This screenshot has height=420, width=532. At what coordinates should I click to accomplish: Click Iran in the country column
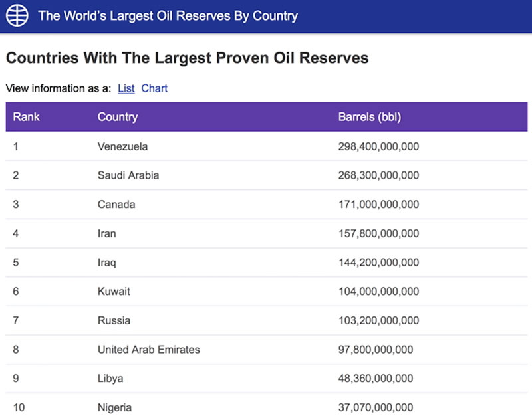pyautogui.click(x=107, y=233)
